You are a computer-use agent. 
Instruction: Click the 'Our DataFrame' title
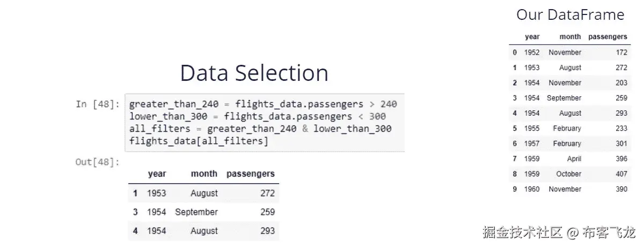(x=570, y=15)
